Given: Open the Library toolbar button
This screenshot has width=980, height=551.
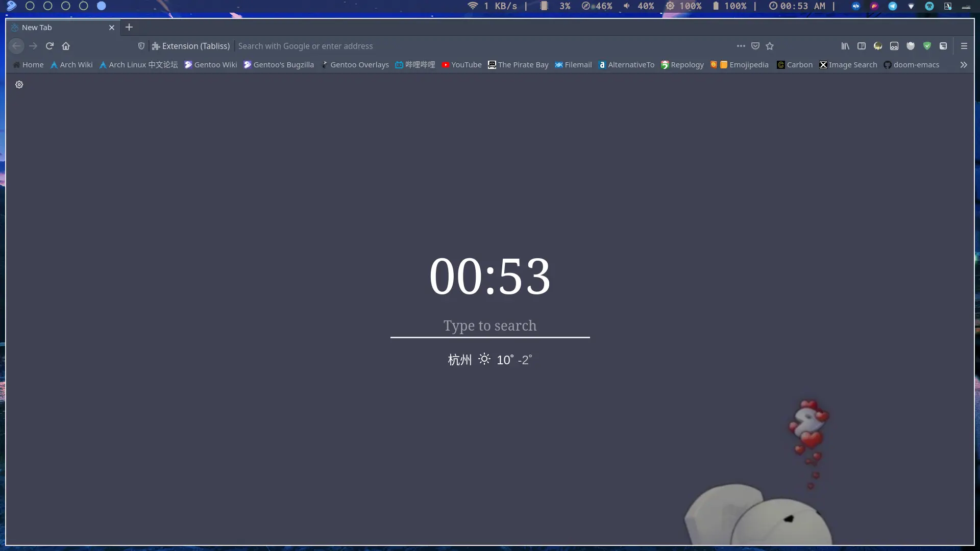Looking at the screenshot, I should click(845, 46).
